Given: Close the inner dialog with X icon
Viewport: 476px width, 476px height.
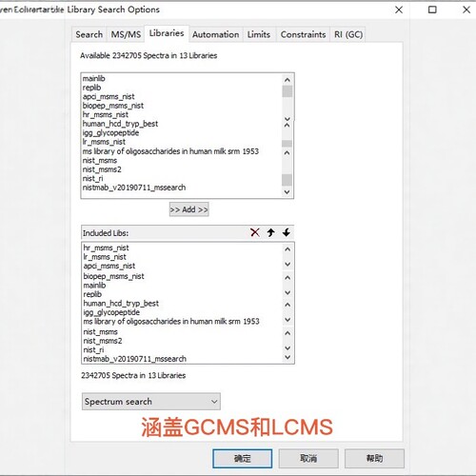Looking at the screenshot, I should [399, 10].
